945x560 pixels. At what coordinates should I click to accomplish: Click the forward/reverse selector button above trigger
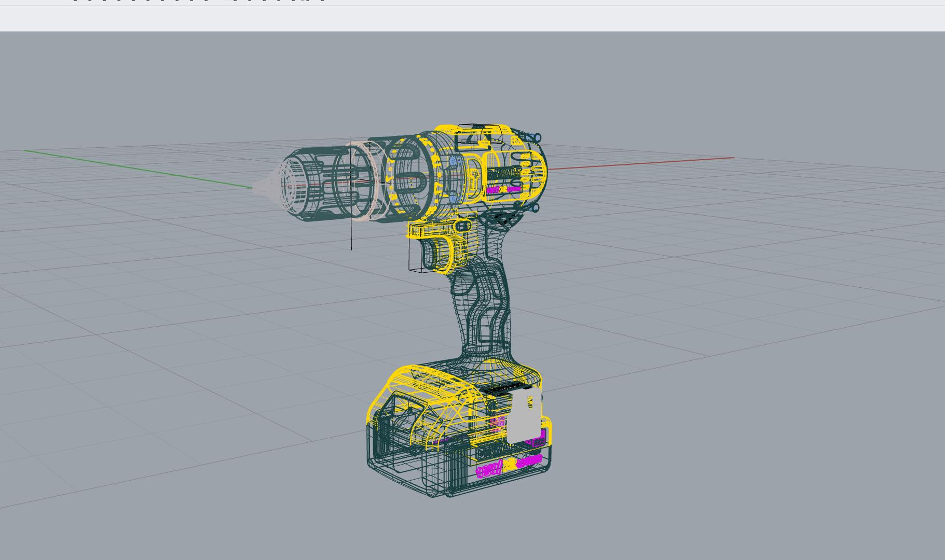tap(462, 226)
